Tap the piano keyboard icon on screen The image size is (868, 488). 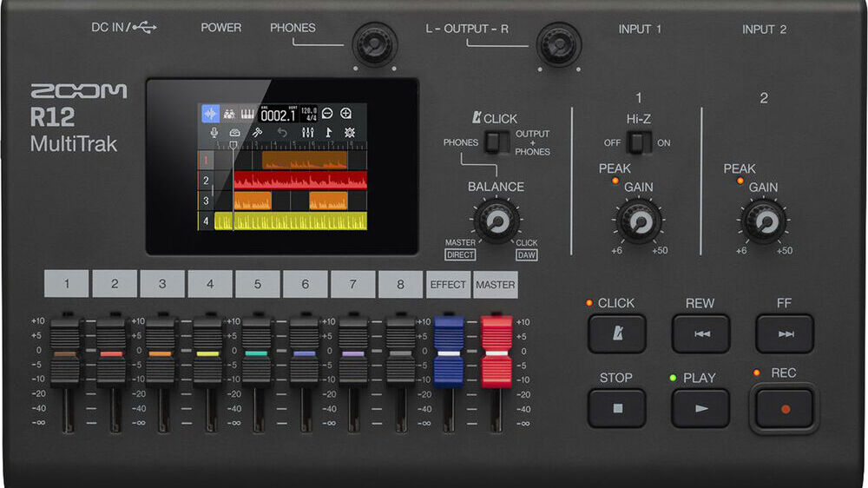coord(249,114)
